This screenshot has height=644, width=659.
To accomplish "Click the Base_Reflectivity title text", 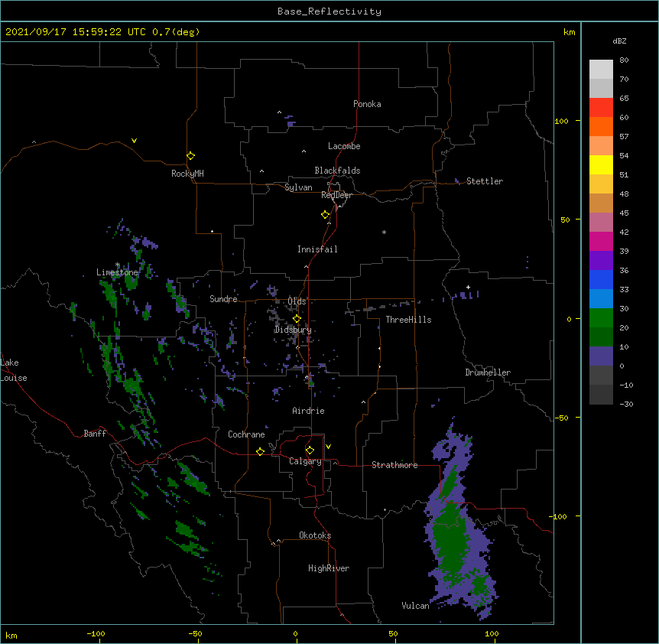I will coord(329,11).
